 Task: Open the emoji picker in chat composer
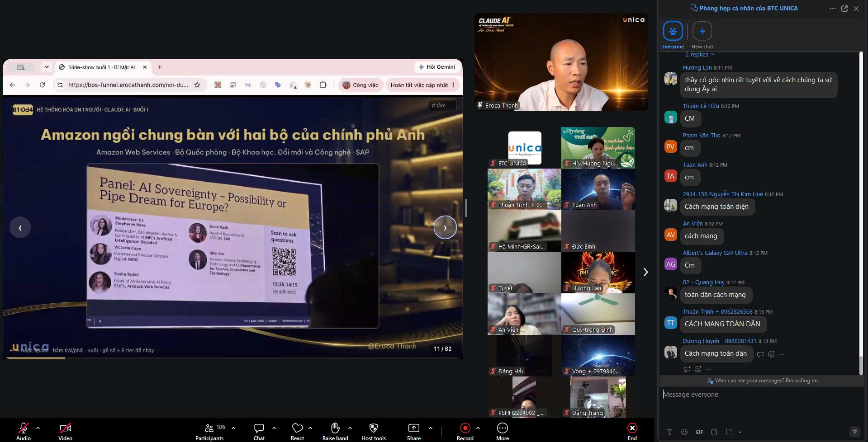click(684, 432)
